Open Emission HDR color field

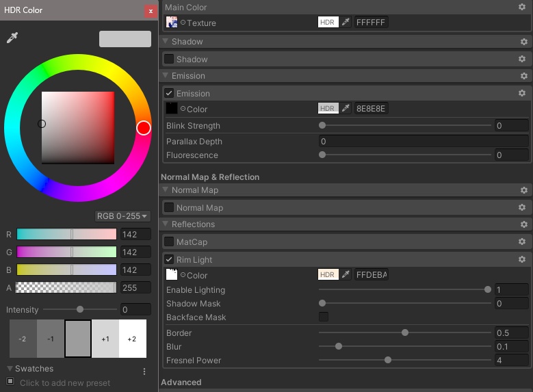tap(328, 109)
